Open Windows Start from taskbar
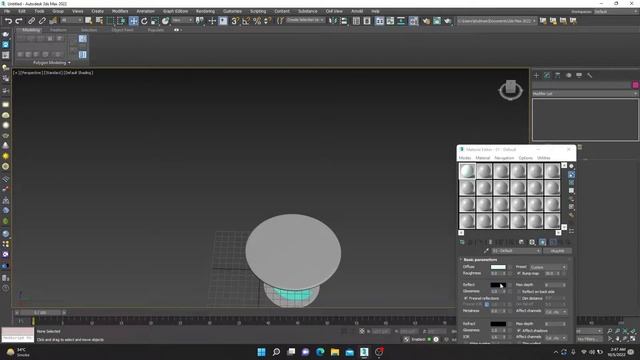 click(x=262, y=352)
